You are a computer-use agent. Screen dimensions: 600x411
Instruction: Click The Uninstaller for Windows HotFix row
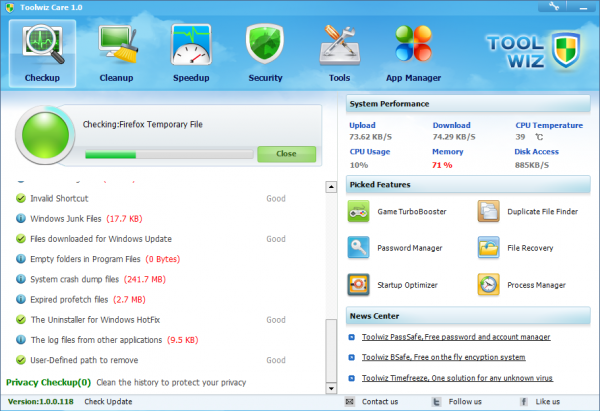[151, 320]
